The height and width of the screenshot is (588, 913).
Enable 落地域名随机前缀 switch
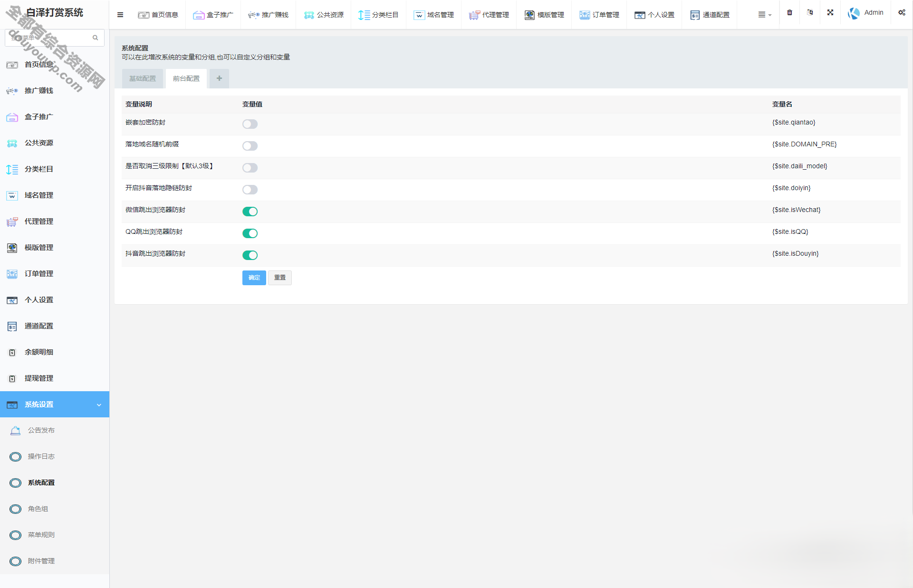click(x=250, y=146)
